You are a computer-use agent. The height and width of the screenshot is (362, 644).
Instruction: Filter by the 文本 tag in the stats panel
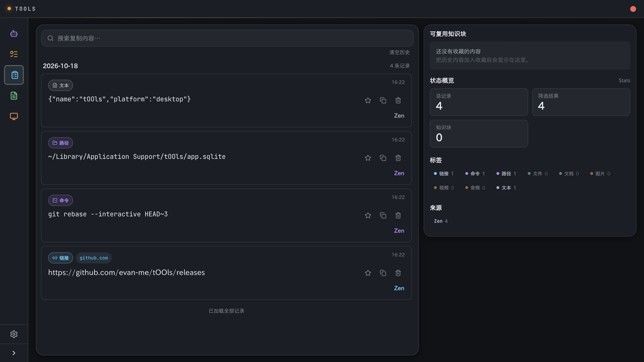point(506,188)
